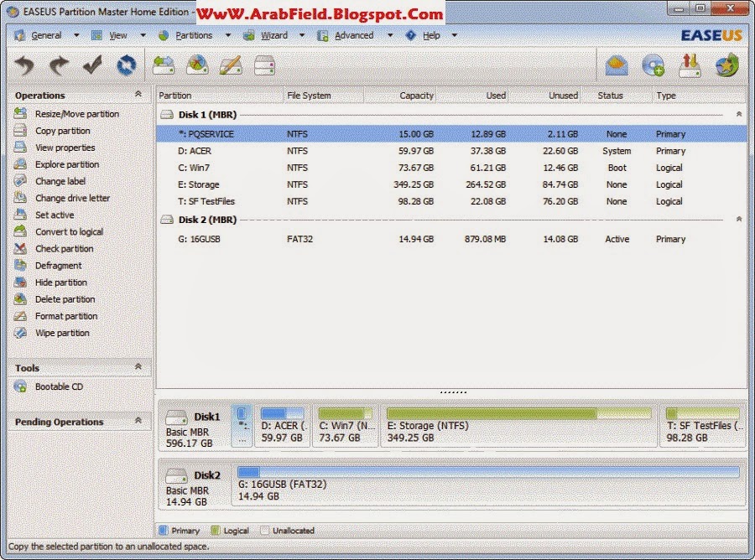The width and height of the screenshot is (755, 560).
Task: Click the Primary legend color swatch
Action: [x=164, y=530]
